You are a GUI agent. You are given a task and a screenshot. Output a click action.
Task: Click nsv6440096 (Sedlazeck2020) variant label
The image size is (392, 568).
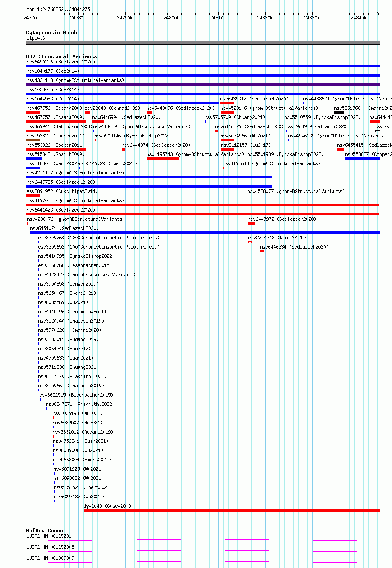[x=181, y=108]
